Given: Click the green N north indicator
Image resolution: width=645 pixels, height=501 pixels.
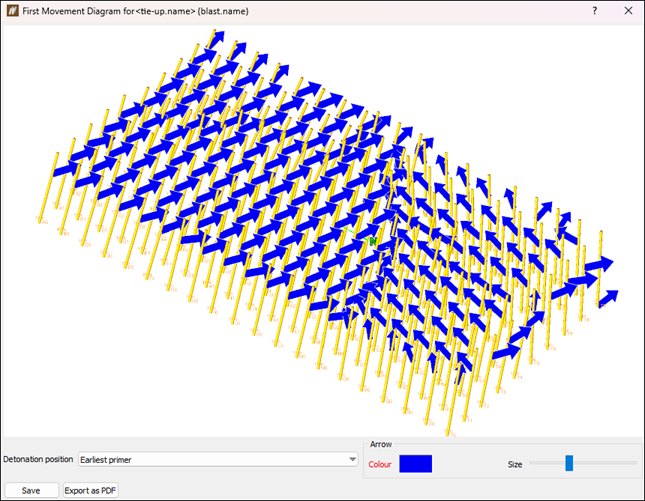Looking at the screenshot, I should (373, 241).
